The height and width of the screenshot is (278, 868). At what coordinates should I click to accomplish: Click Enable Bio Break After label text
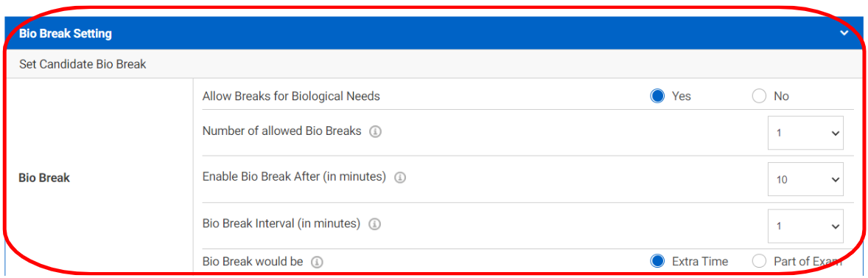tap(294, 177)
